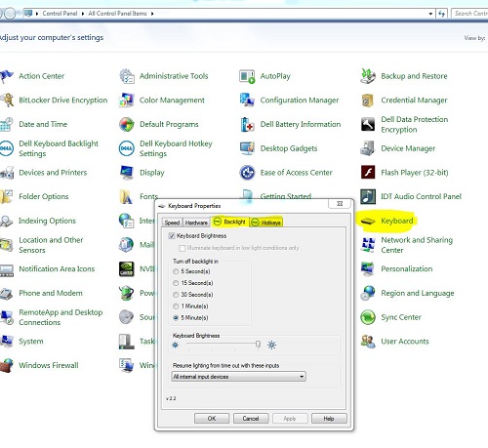
Task: Click the Dell Keyboard Hotkey Settings icon
Action: (x=127, y=148)
